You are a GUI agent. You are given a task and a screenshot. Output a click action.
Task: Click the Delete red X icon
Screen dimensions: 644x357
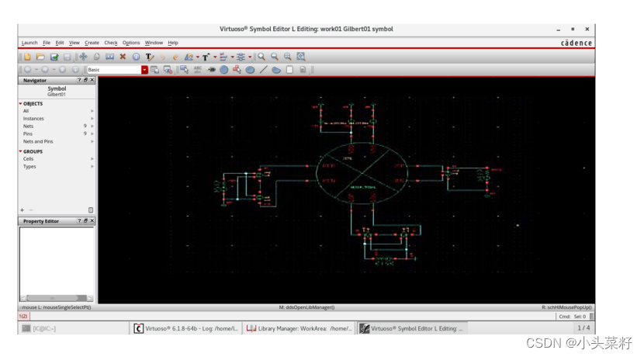[123, 57]
